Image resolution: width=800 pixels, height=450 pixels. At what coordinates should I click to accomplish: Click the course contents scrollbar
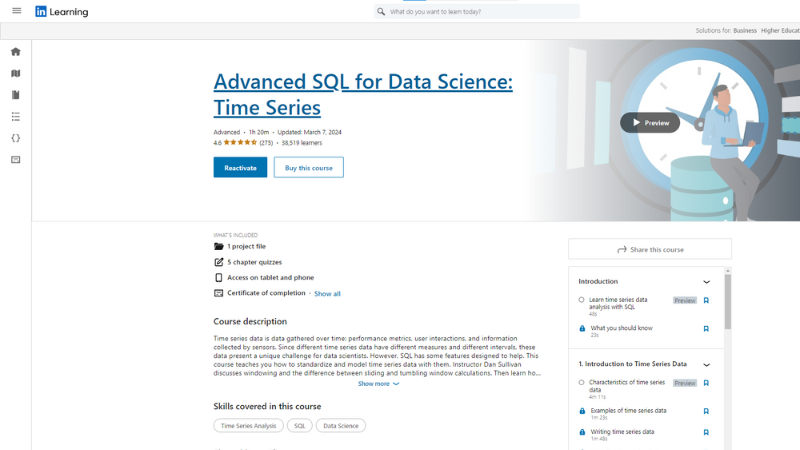coord(728,302)
